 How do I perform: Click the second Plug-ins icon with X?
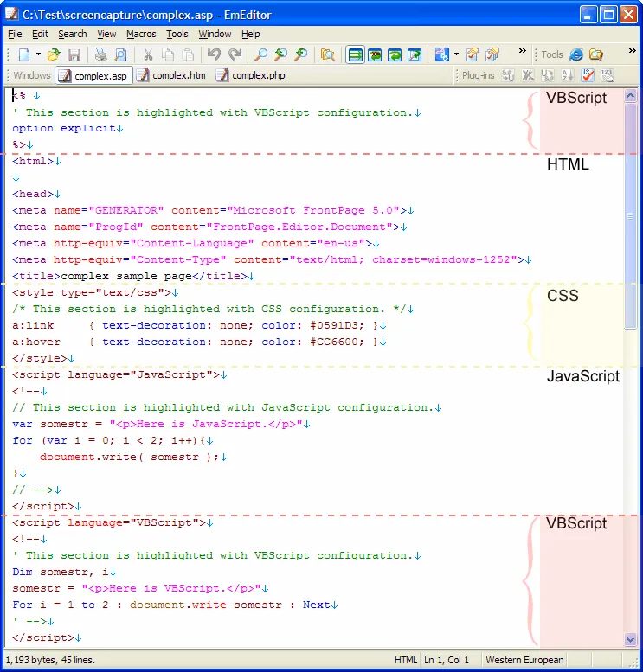(528, 75)
